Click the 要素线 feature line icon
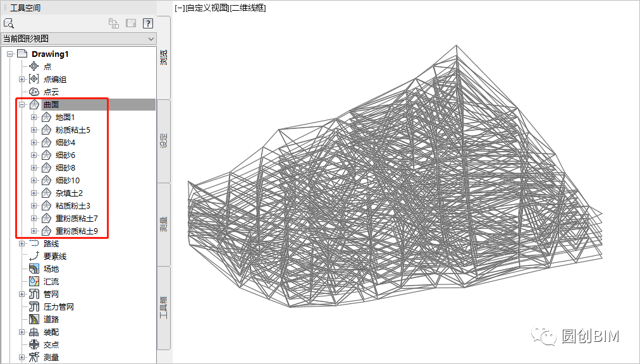Viewport: 640px width, 364px height. tap(34, 257)
